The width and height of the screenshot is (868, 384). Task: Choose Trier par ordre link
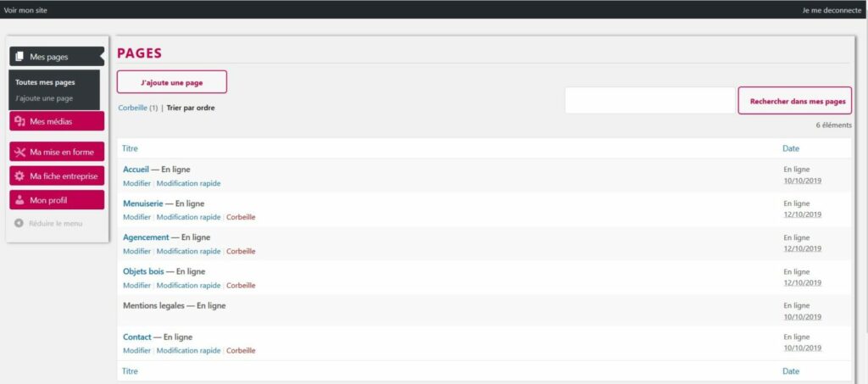click(x=190, y=109)
